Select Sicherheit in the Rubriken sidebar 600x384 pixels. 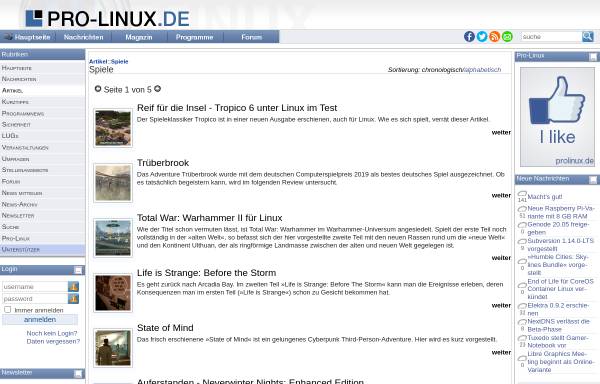[42, 124]
